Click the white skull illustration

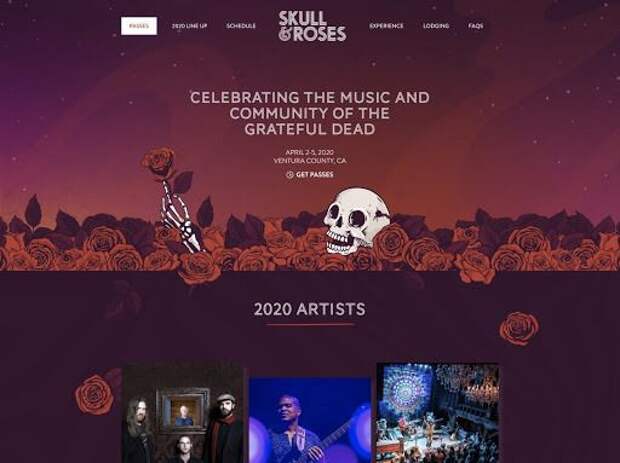357,220
